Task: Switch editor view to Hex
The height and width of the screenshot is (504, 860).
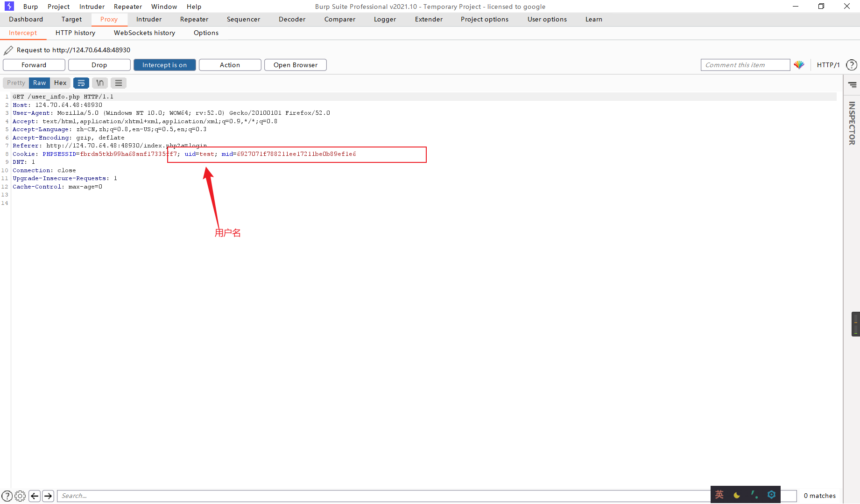Action: coord(60,83)
